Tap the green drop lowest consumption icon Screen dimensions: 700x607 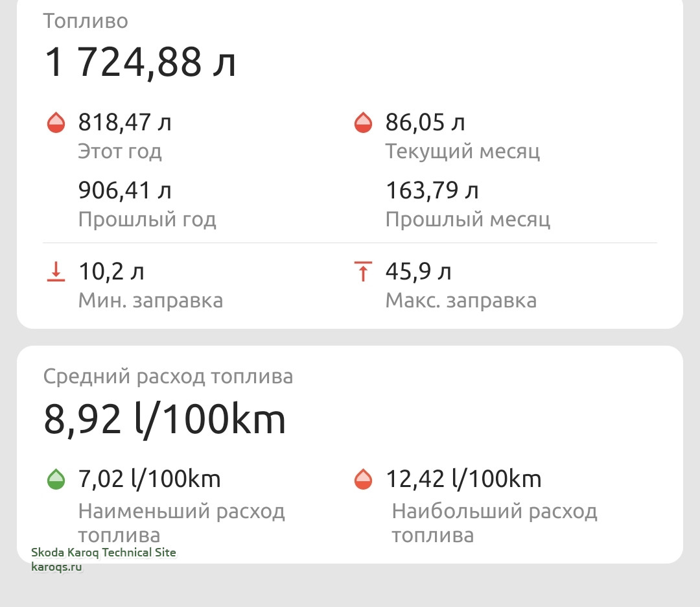click(56, 480)
